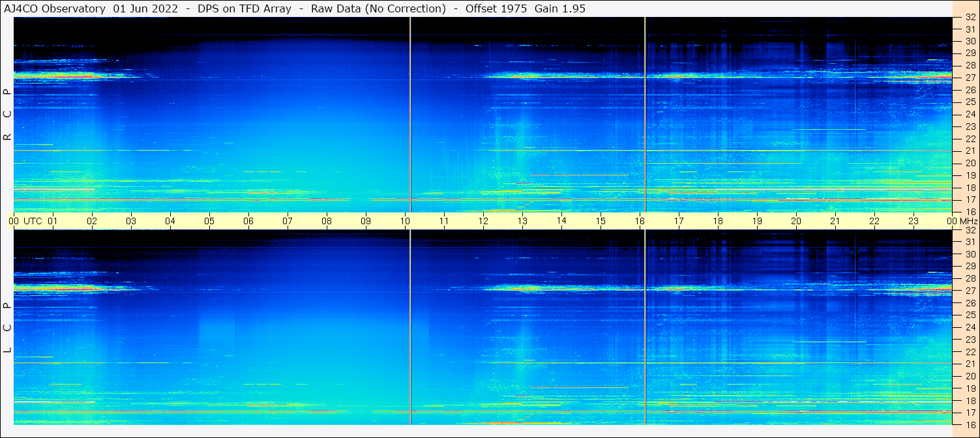Click the Raw Data (No Correction) header text
The height and width of the screenshot is (438, 980).
pyautogui.click(x=378, y=8)
